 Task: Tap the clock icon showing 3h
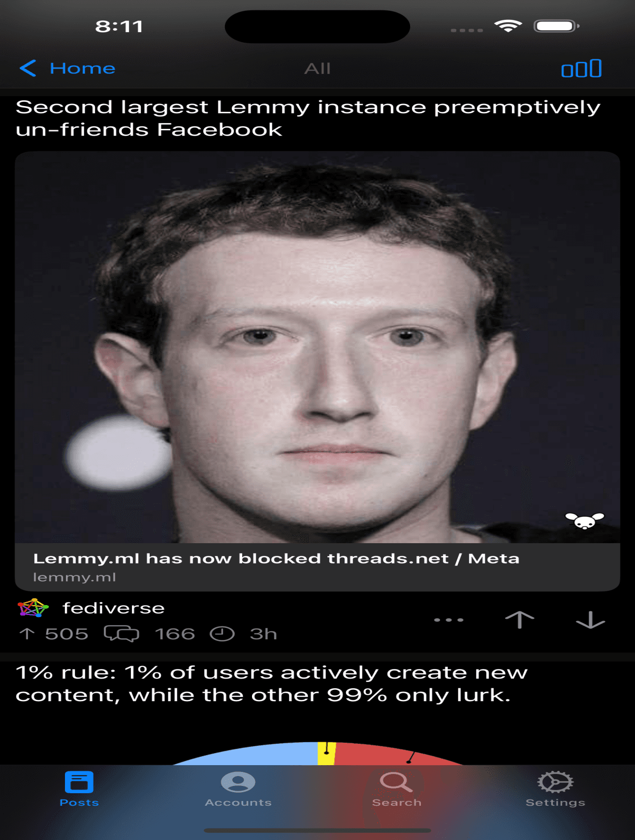pos(222,634)
